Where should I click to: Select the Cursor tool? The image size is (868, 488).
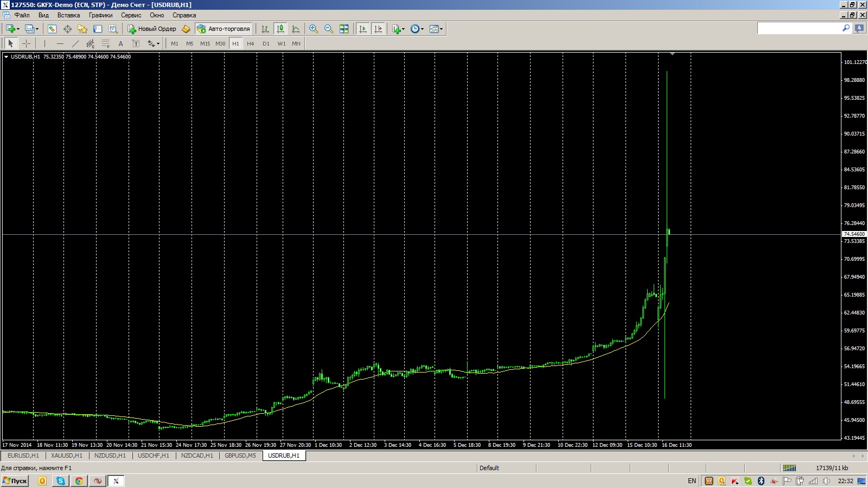[x=11, y=43]
